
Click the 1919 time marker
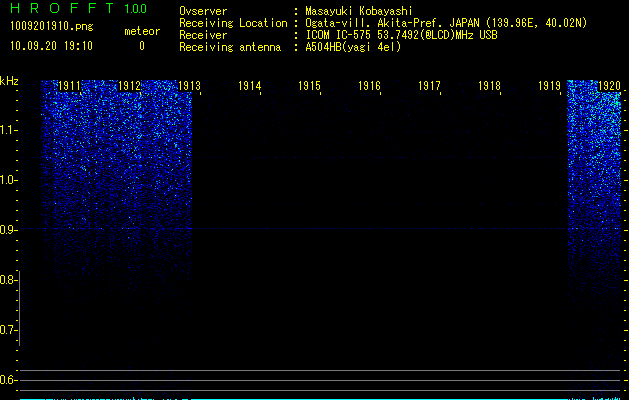(549, 86)
